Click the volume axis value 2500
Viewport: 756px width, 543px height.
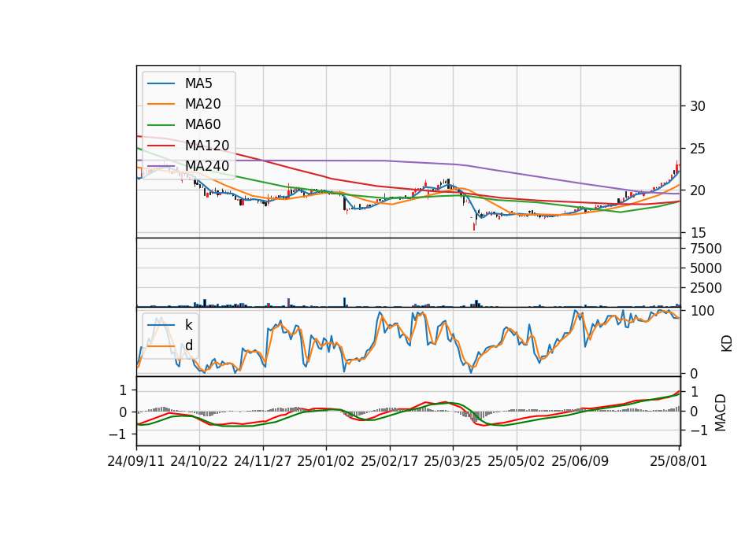[x=706, y=288]
